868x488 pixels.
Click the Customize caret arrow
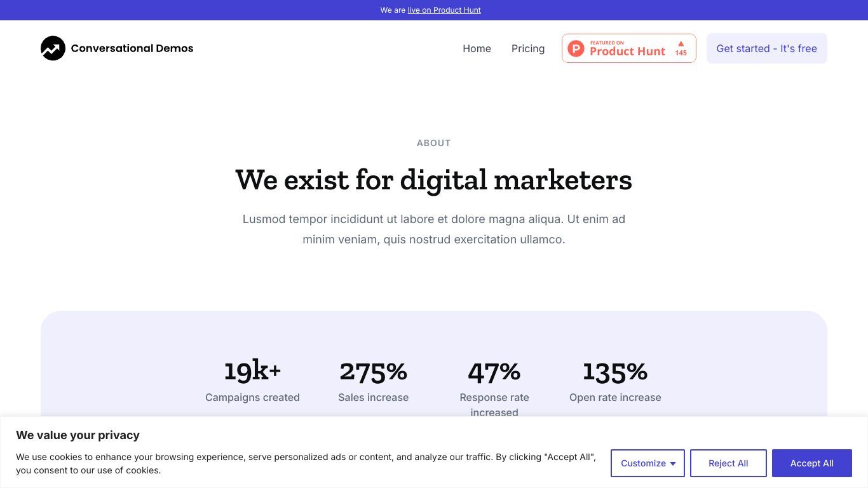[673, 464]
